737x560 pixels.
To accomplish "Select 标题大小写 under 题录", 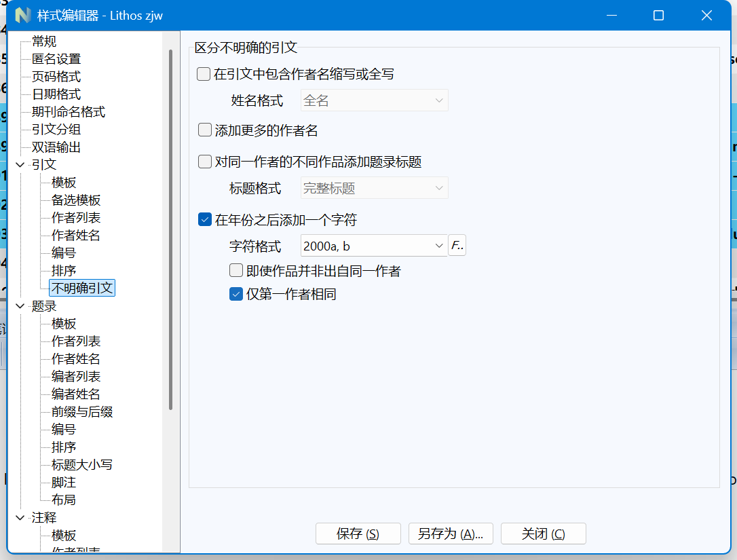I will (81, 465).
